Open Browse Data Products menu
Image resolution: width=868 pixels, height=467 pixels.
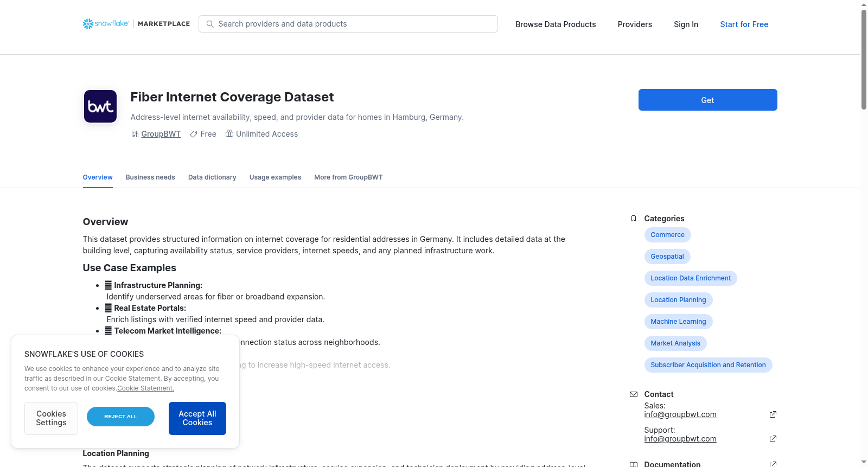click(x=556, y=24)
